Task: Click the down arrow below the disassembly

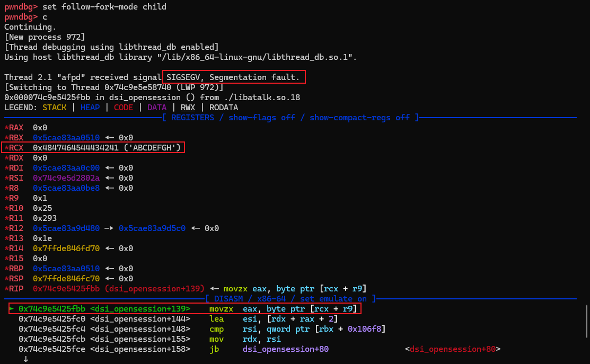Action: [27, 359]
